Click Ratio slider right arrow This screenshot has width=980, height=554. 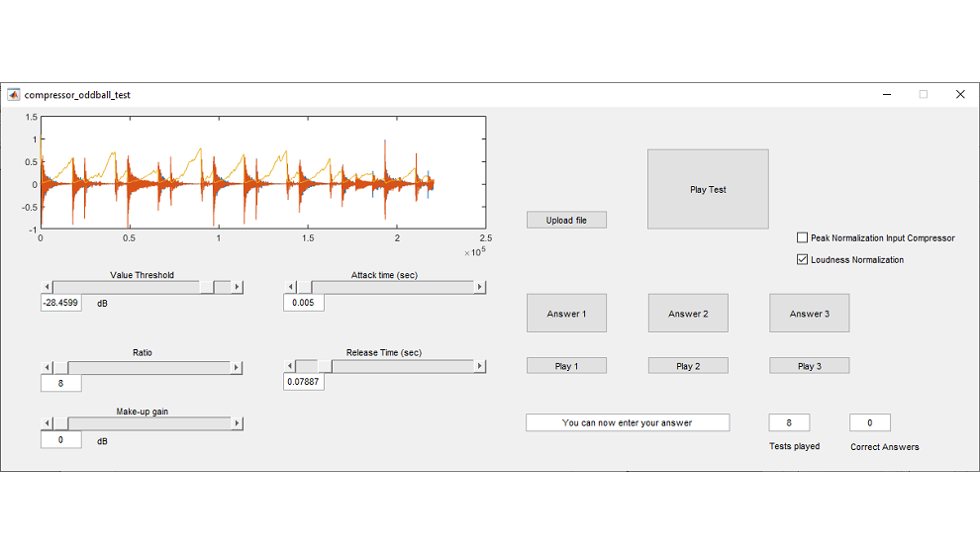tap(237, 367)
